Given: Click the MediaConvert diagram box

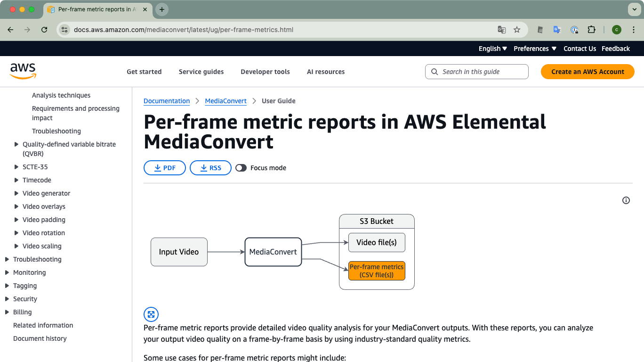Looking at the screenshot, I should [273, 252].
